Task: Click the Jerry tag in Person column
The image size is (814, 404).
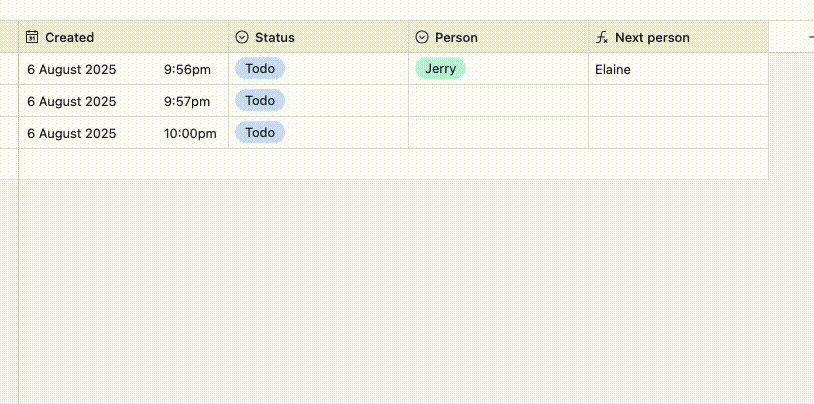Action: [440, 69]
